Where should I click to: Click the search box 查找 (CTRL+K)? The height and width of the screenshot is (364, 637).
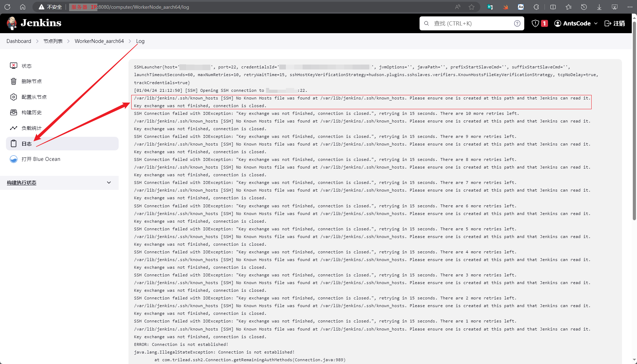click(472, 23)
